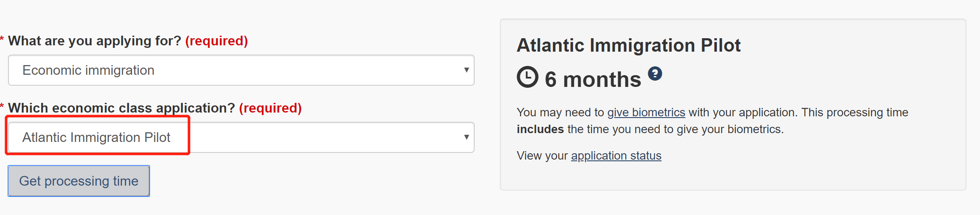
Task: Click the Get processing time button
Action: point(79,181)
